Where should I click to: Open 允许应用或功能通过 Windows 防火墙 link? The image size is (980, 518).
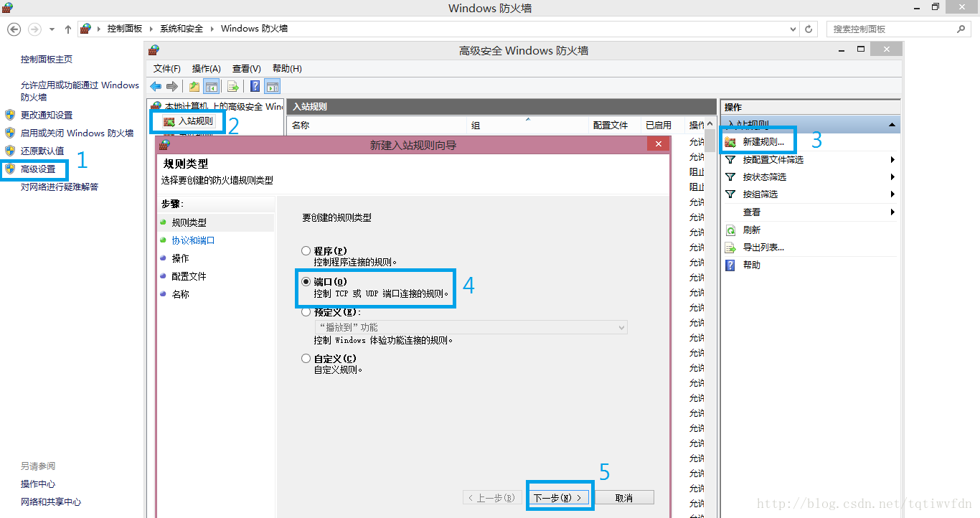click(80, 90)
